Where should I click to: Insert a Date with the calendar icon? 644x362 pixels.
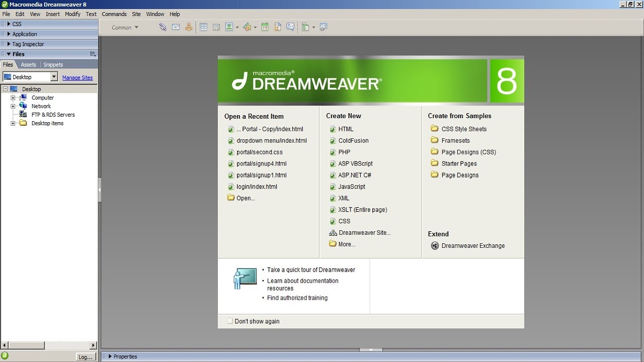pos(265,27)
